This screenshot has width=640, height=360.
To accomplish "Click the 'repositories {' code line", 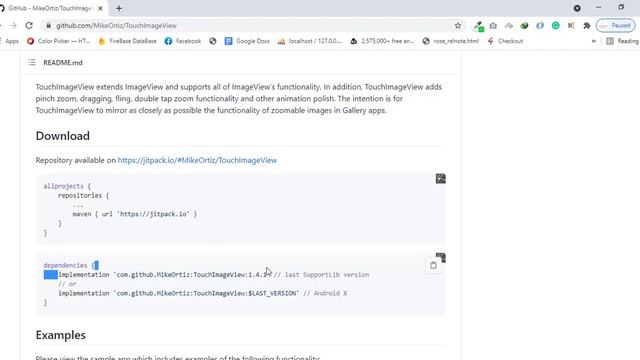I will pos(83,196).
